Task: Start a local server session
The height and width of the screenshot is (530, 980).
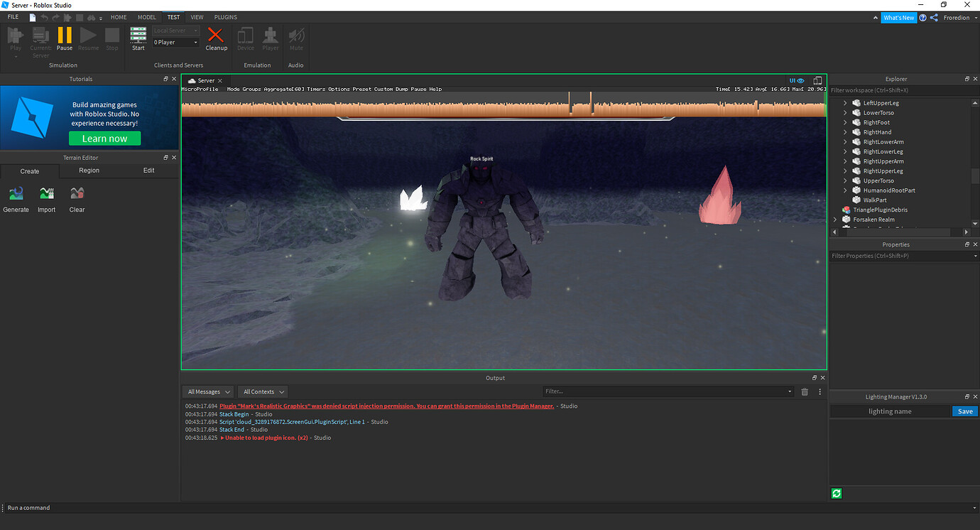Action: [x=138, y=39]
